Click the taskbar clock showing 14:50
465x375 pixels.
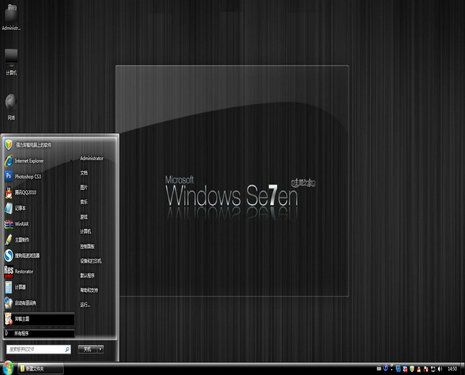[452, 369]
